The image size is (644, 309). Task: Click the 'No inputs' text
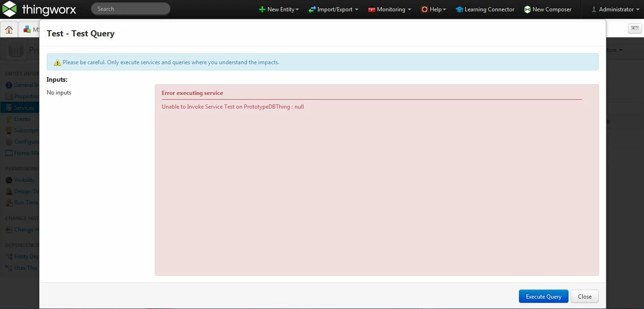[x=59, y=93]
